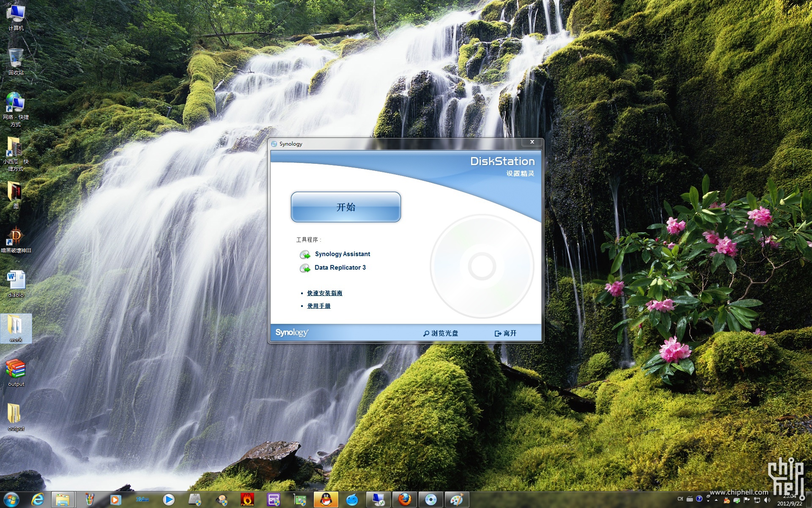Open the 快速安装指南 quick install guide
Viewport: 812px width, 508px height.
point(324,293)
